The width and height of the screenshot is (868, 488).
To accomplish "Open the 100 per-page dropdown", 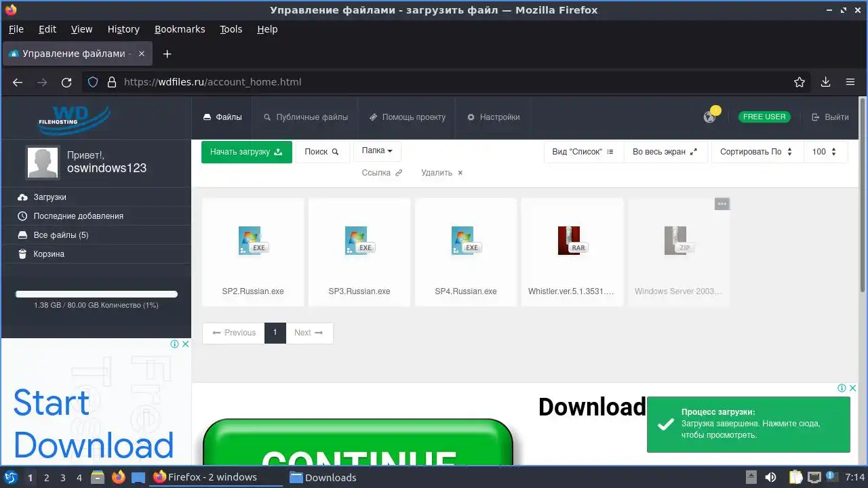I will (x=825, y=152).
